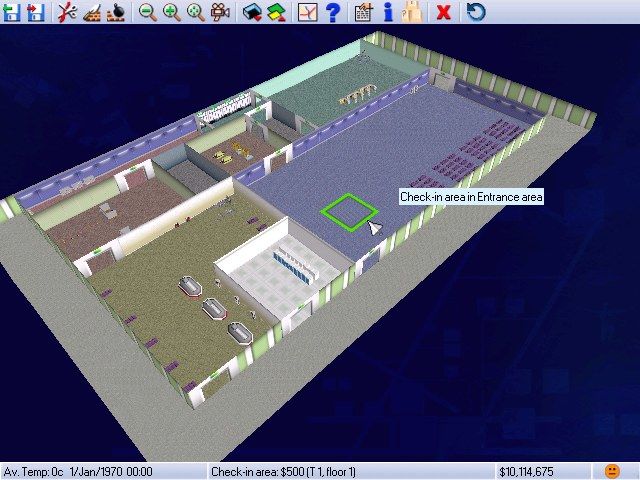Click the blue floor layer icon

point(252,12)
